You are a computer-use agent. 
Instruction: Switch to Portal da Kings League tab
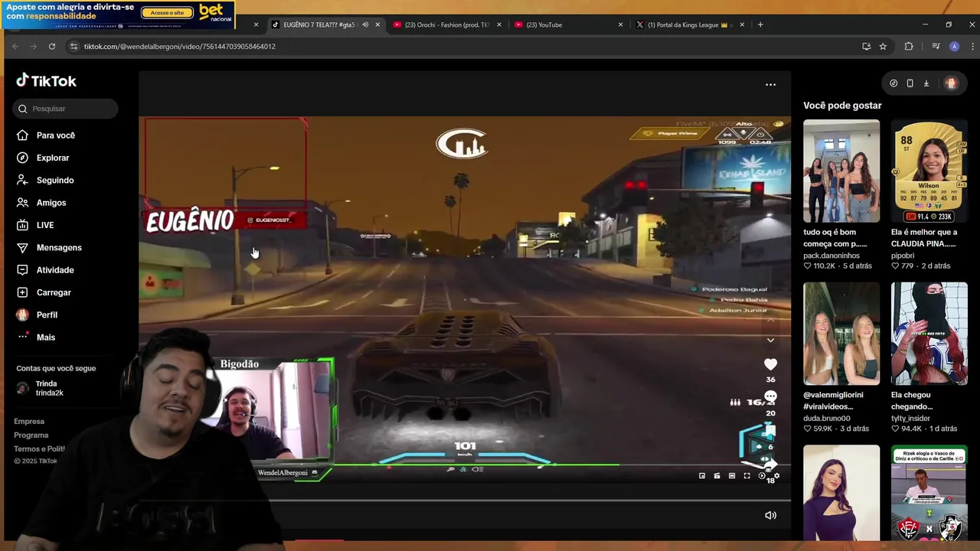click(688, 24)
